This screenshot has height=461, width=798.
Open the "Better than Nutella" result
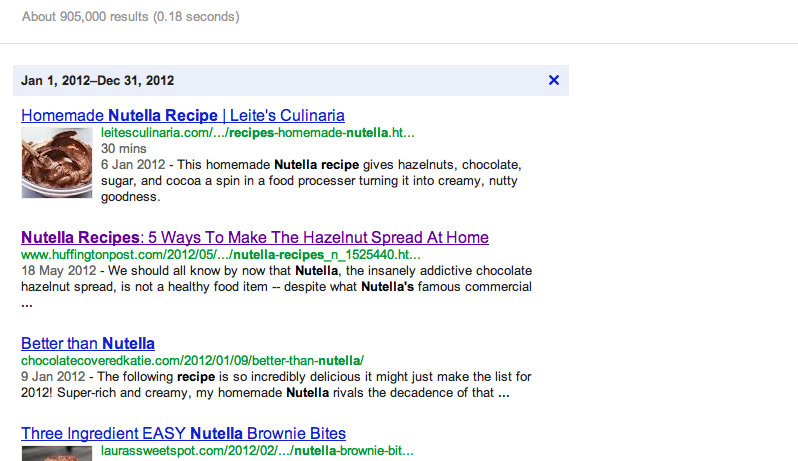point(88,344)
